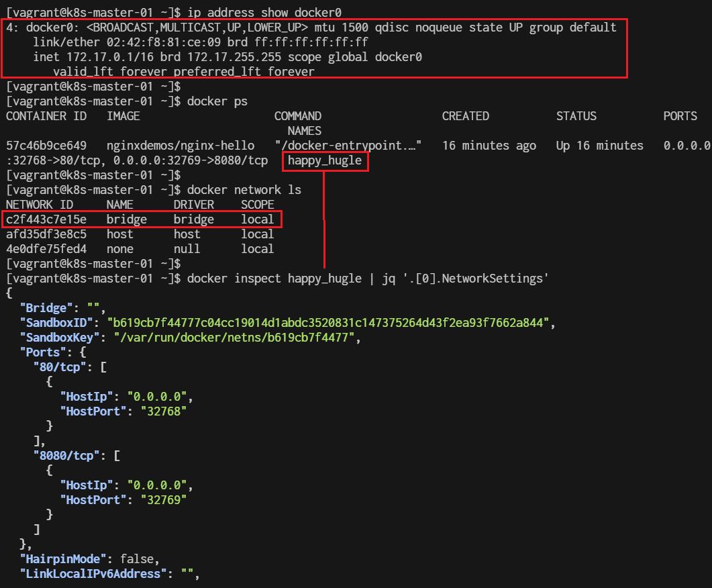Click the "HairpinMode" key

click(63, 559)
